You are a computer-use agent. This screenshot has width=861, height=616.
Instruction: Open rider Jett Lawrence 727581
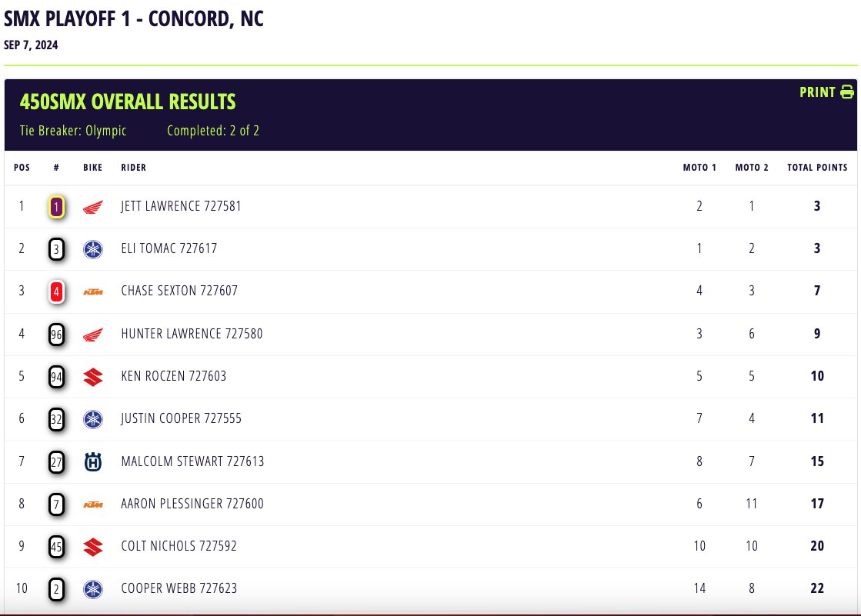[181, 206]
